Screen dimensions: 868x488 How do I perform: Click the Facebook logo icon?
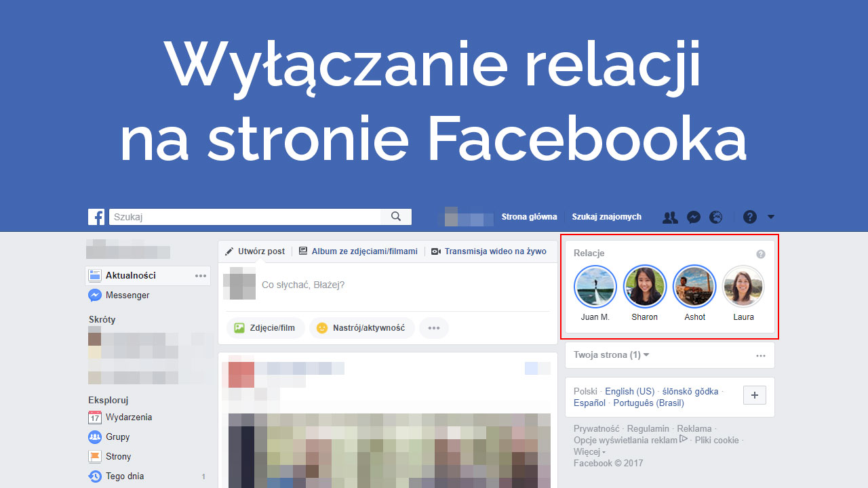pos(96,217)
